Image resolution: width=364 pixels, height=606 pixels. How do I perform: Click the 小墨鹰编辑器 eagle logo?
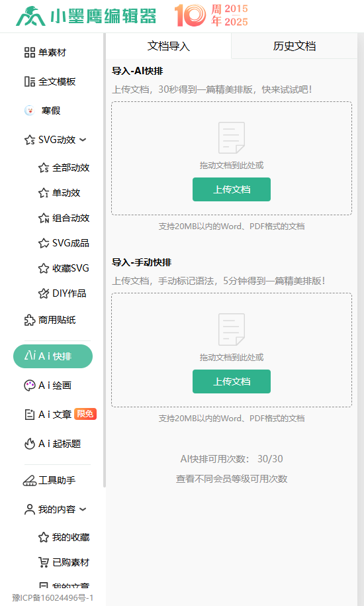tap(30, 17)
